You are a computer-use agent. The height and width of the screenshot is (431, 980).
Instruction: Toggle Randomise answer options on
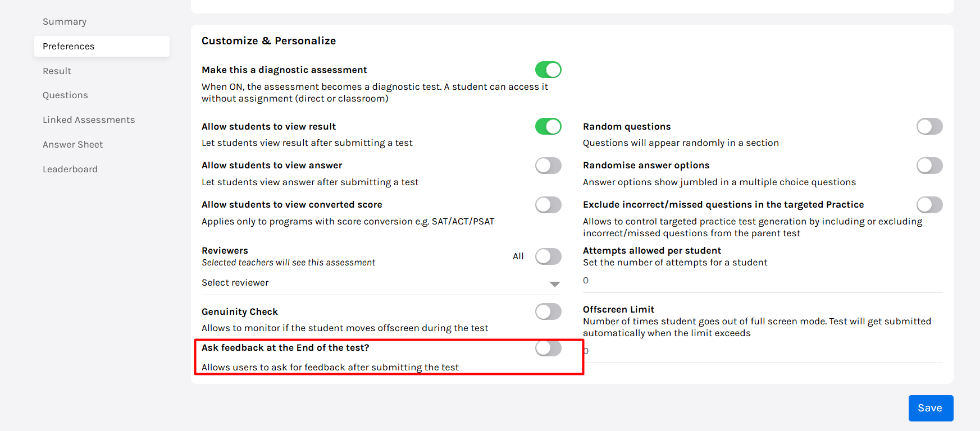[x=929, y=166]
